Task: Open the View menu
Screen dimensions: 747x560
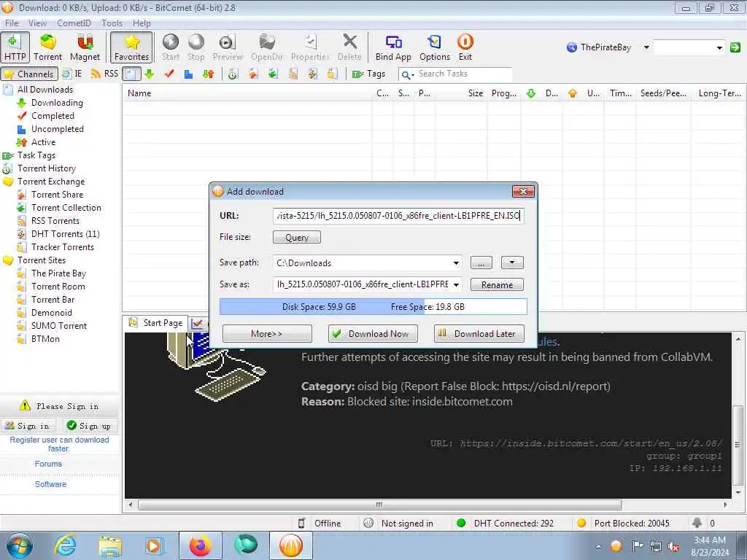Action: [x=37, y=23]
